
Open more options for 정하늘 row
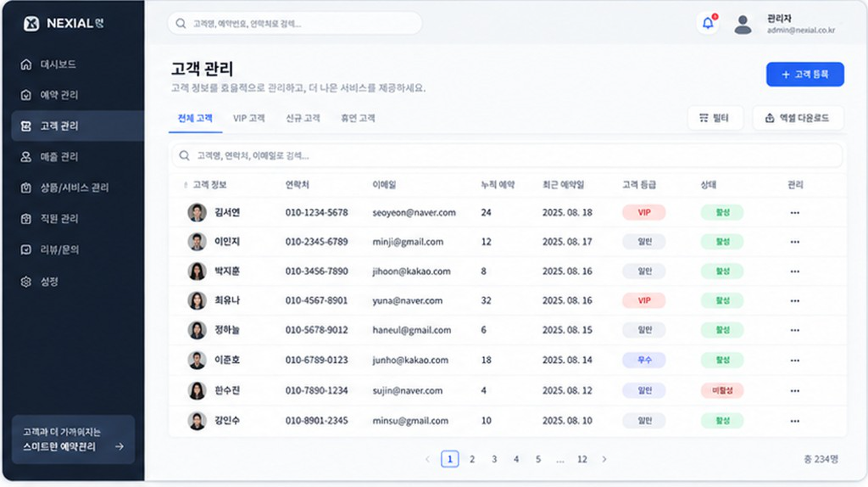pyautogui.click(x=795, y=330)
